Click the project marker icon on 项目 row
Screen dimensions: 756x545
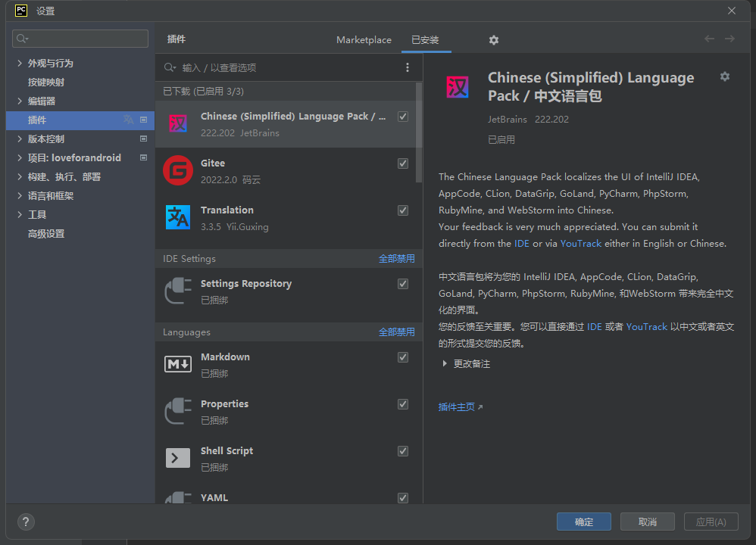click(x=143, y=157)
